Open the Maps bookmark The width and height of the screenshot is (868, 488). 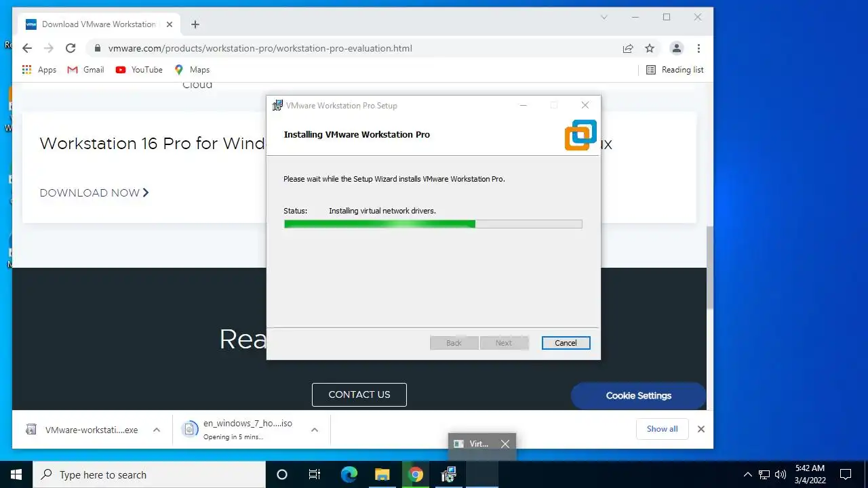192,70
